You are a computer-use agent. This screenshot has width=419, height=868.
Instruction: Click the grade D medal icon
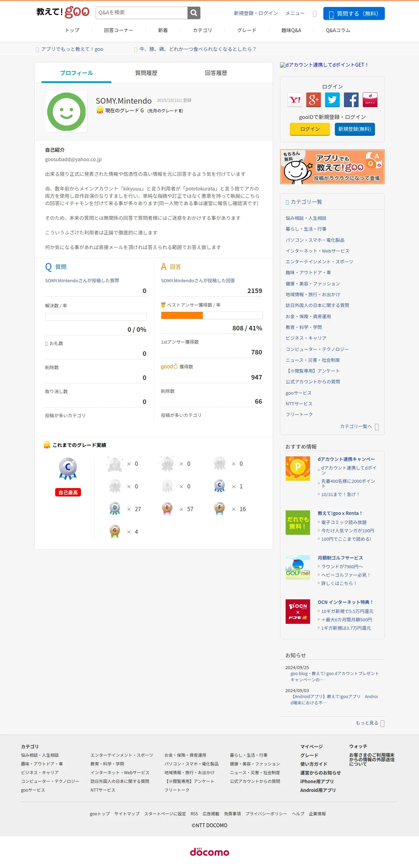pyautogui.click(x=115, y=509)
